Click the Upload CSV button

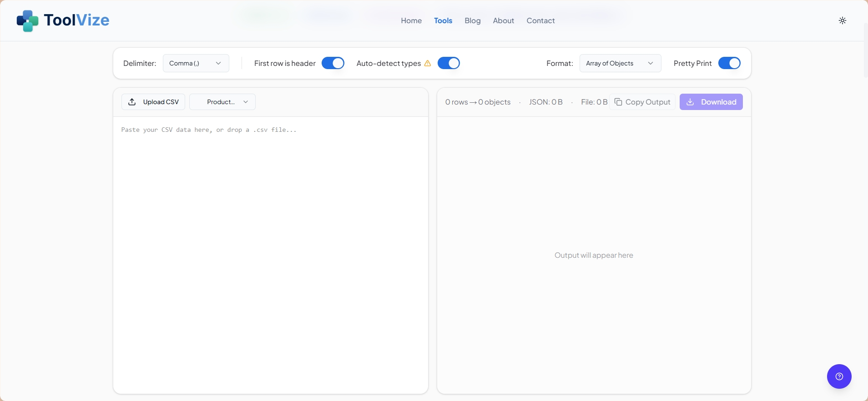(153, 102)
